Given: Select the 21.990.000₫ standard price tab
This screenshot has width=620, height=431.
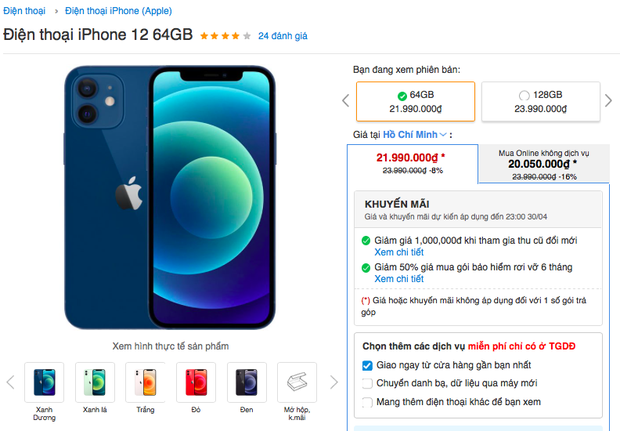Looking at the screenshot, I should (412, 163).
